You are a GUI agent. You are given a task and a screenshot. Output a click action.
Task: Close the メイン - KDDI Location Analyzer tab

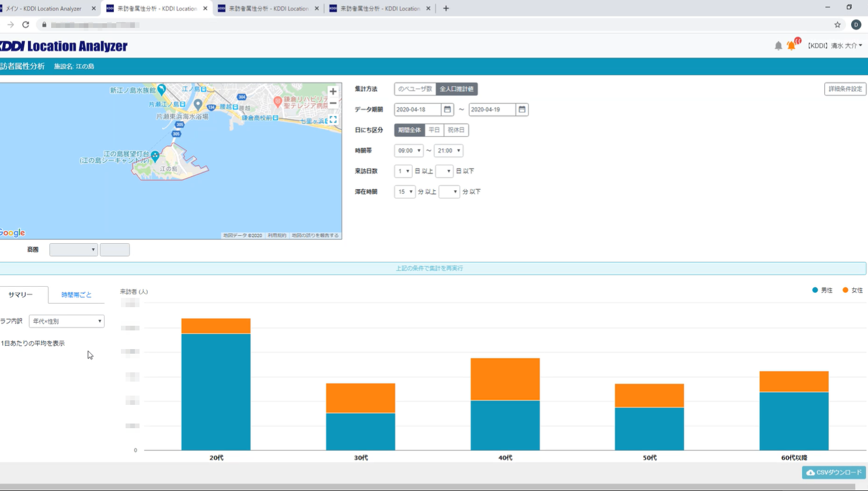click(94, 9)
